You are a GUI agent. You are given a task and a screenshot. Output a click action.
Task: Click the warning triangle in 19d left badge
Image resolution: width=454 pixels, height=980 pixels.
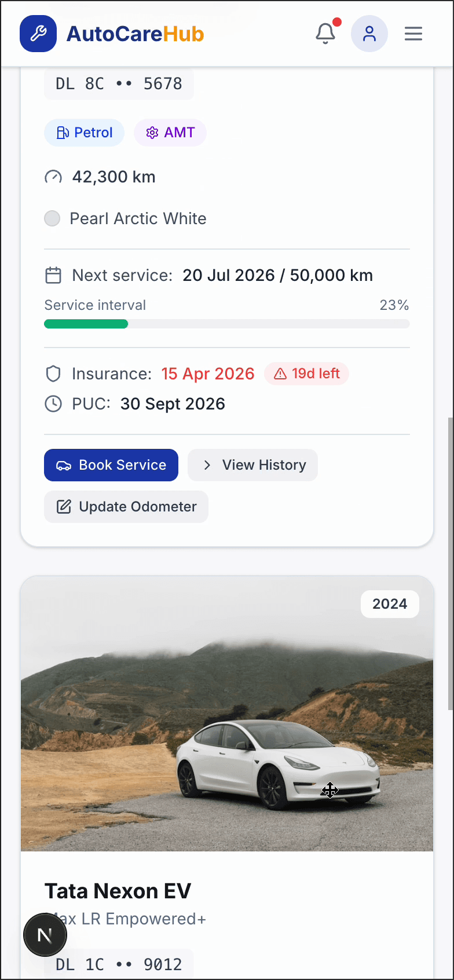coord(281,374)
